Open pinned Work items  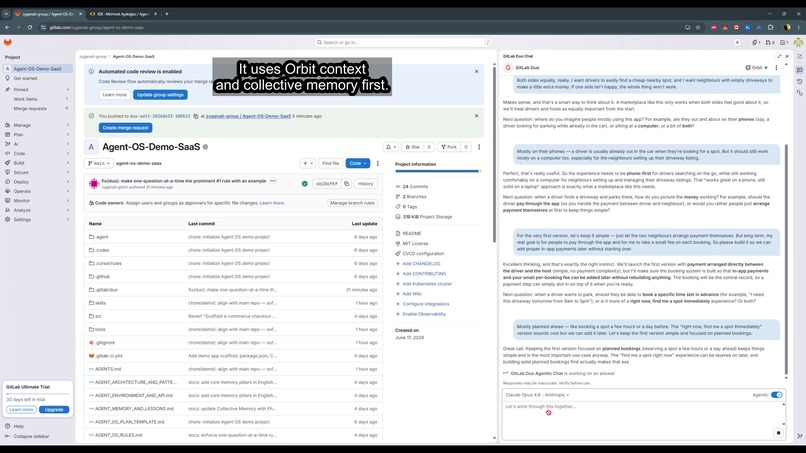pyautogui.click(x=37, y=99)
